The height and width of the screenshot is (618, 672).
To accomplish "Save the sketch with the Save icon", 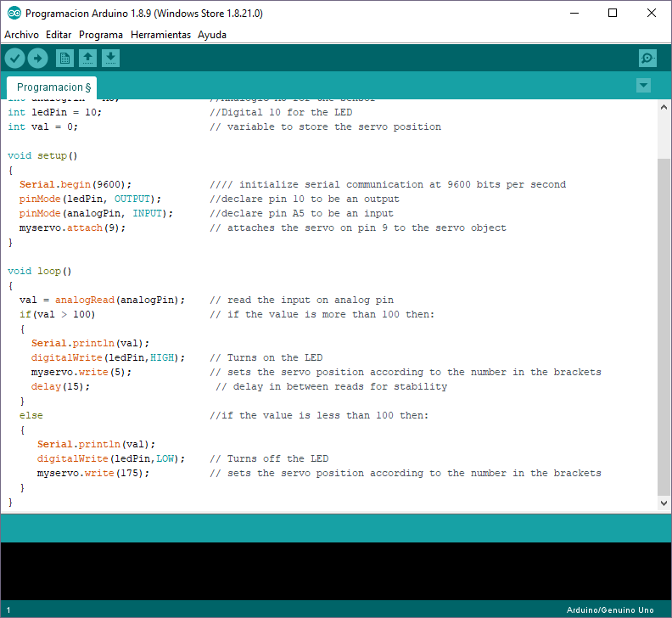I will click(x=110, y=58).
